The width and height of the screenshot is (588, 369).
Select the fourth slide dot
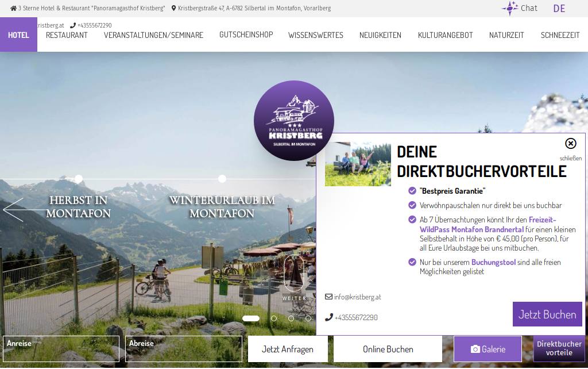308,318
